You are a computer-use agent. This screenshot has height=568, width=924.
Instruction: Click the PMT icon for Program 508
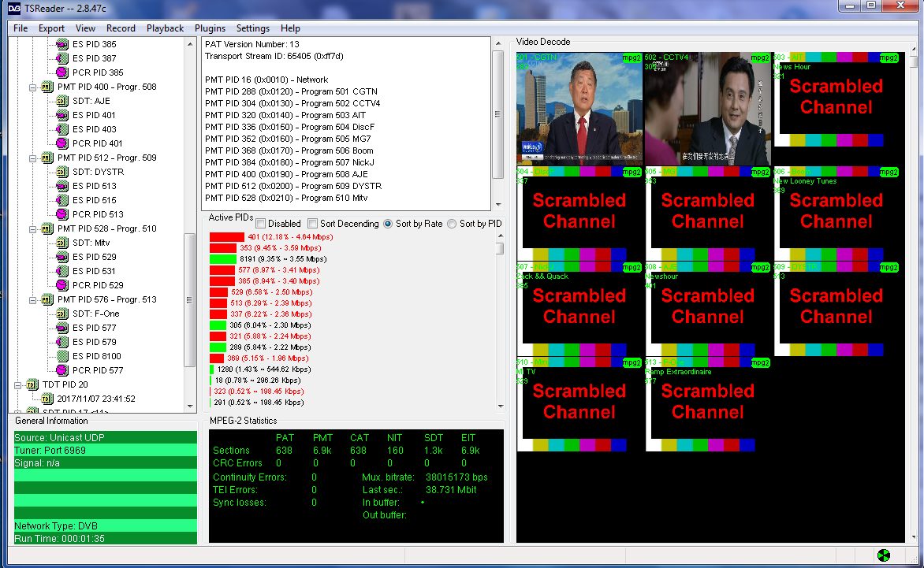click(x=47, y=87)
